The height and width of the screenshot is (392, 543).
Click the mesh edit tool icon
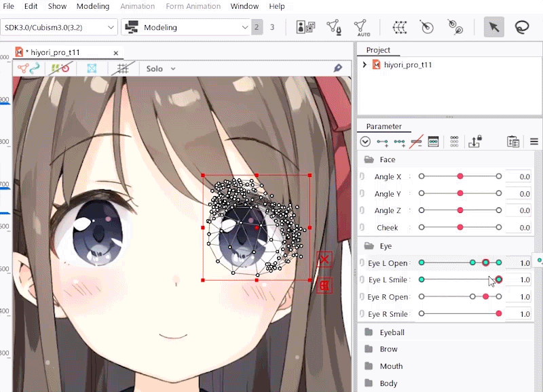click(333, 27)
